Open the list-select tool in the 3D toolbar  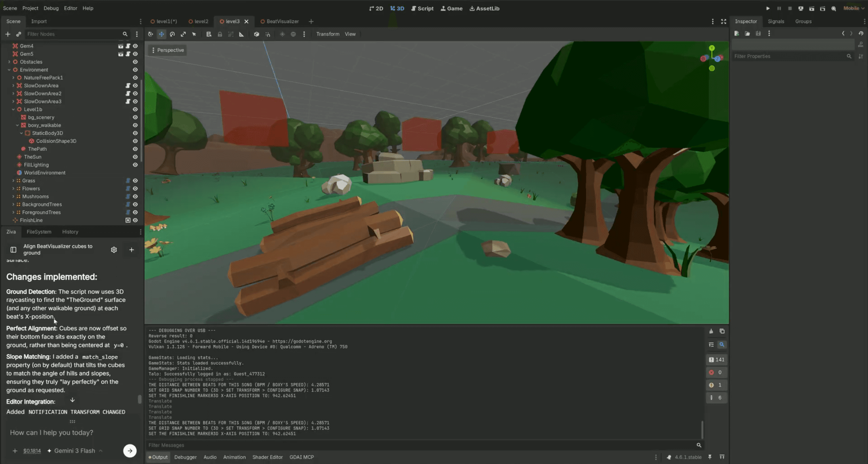coord(209,34)
